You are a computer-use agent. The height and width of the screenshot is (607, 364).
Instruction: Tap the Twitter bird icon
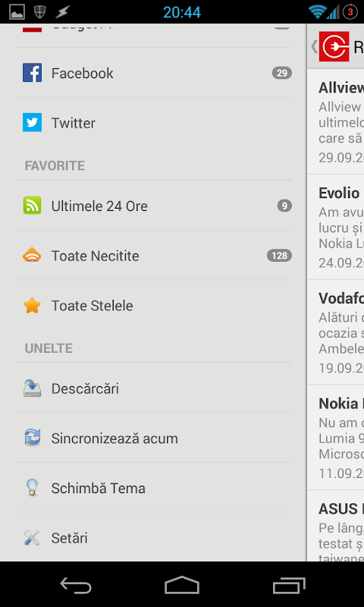32,123
